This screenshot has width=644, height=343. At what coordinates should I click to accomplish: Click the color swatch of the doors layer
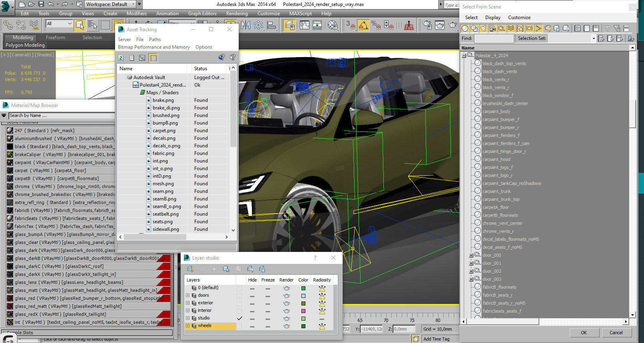click(303, 296)
